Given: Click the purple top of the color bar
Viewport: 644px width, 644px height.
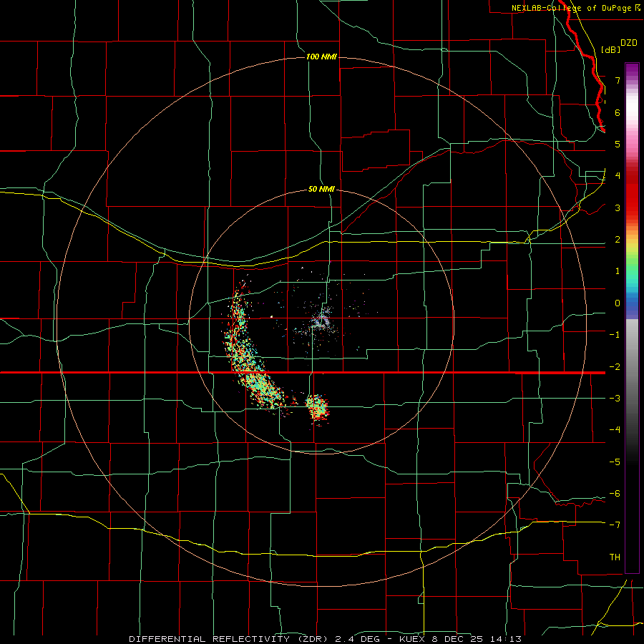Looking at the screenshot, I should (632, 70).
